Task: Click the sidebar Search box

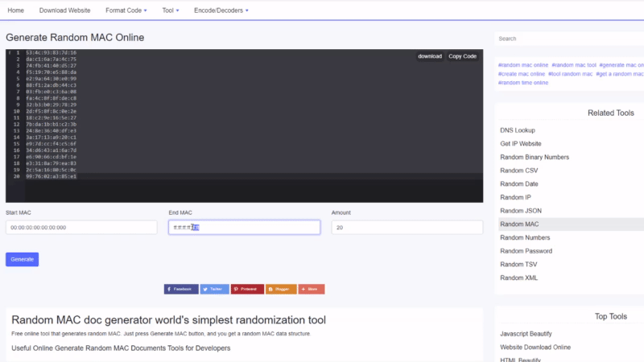Action: pyautogui.click(x=568, y=39)
